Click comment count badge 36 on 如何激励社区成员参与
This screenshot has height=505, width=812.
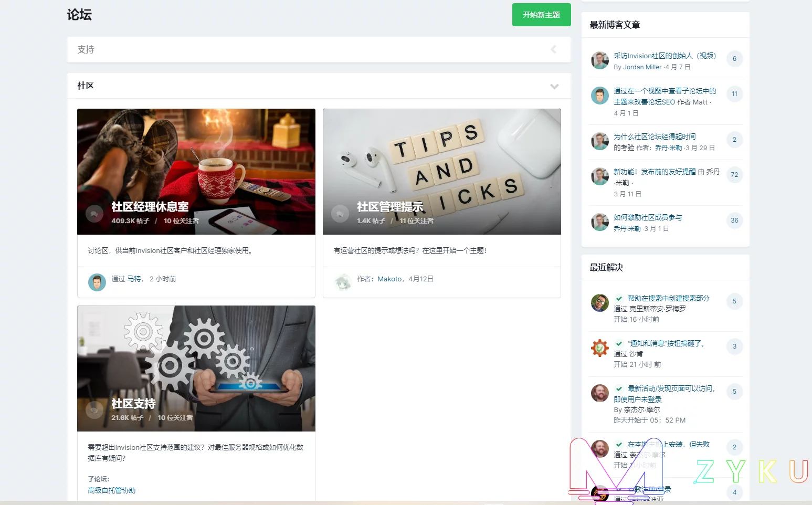[734, 220]
